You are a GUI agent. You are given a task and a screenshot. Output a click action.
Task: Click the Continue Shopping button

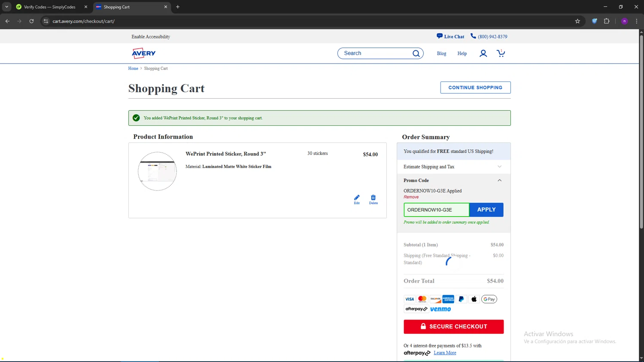click(x=475, y=87)
